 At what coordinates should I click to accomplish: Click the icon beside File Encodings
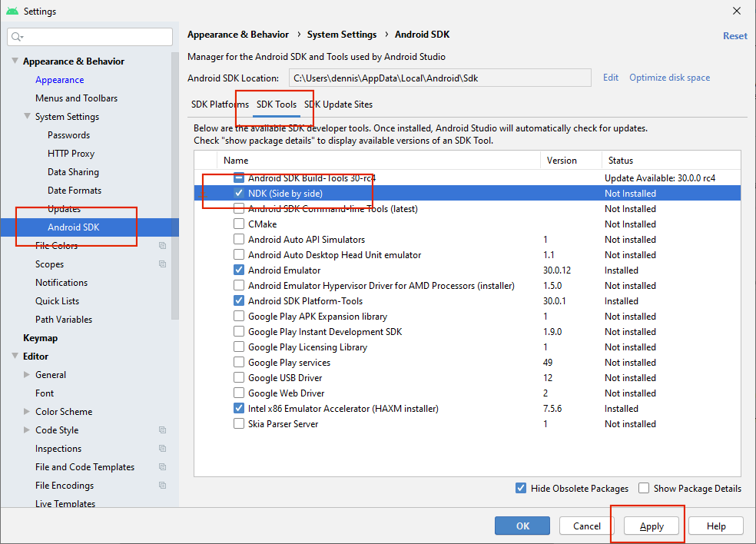(x=161, y=485)
